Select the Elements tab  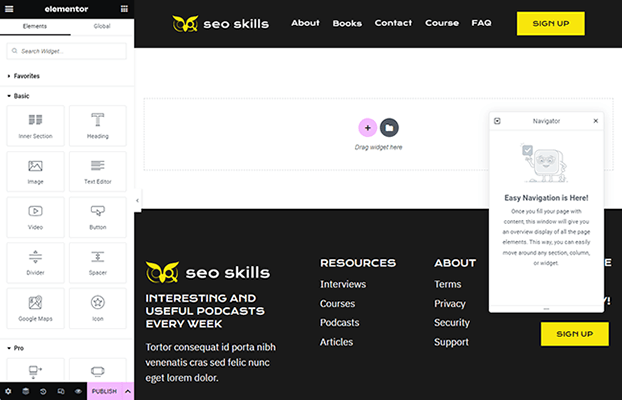tap(34, 26)
